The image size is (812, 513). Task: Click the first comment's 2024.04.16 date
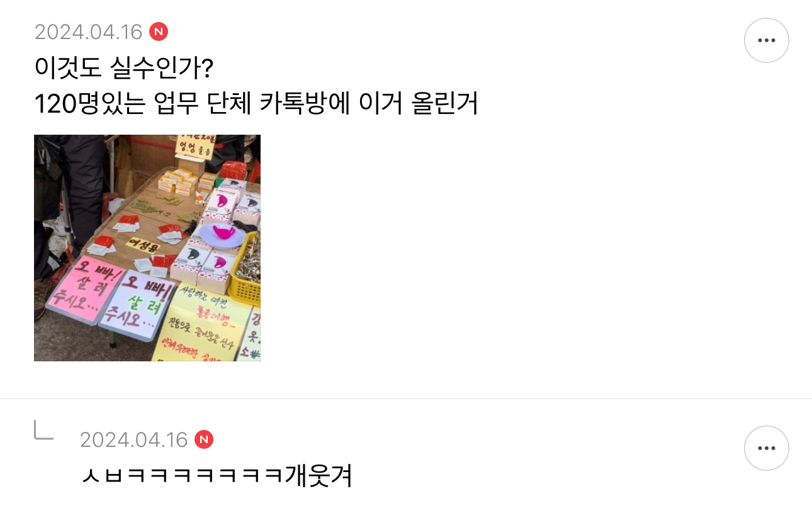(89, 31)
